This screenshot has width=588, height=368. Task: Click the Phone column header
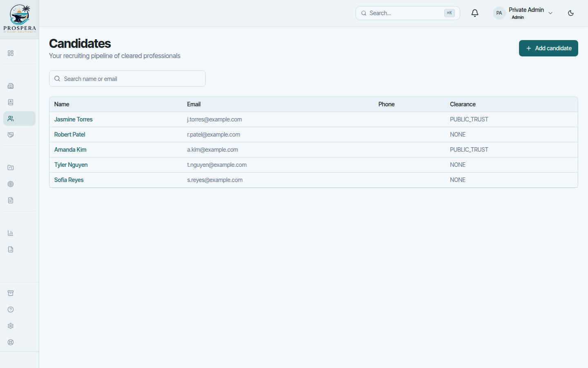[x=386, y=104]
